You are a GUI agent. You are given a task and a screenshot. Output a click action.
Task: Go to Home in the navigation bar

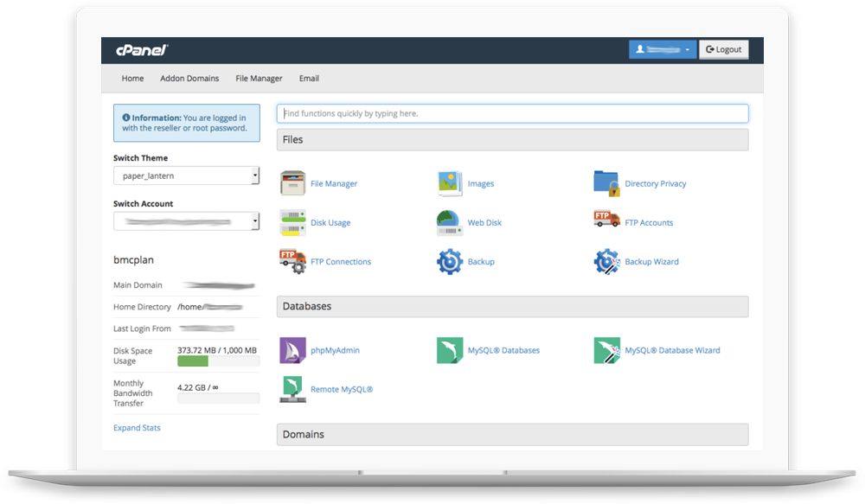click(132, 79)
